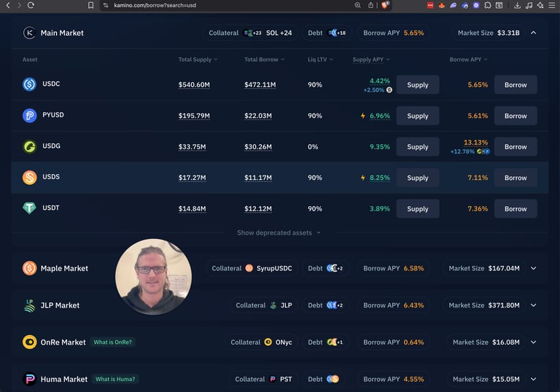Expand the JLP Market section

point(533,305)
